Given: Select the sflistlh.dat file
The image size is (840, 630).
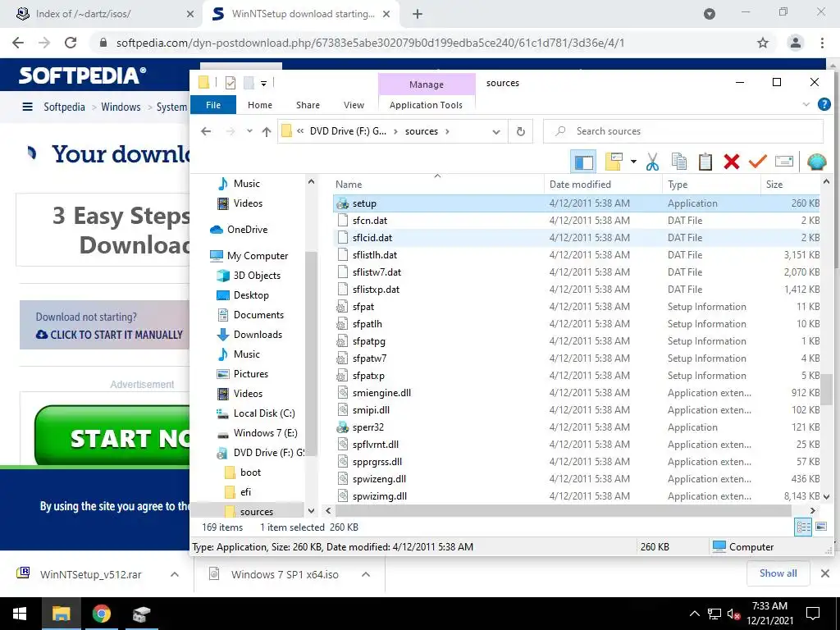Looking at the screenshot, I should click(576, 255).
